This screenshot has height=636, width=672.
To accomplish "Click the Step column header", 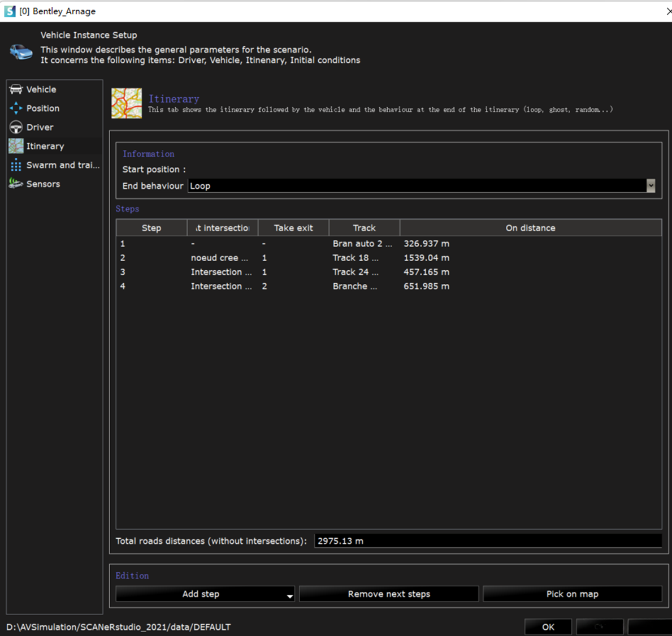I will tap(151, 228).
